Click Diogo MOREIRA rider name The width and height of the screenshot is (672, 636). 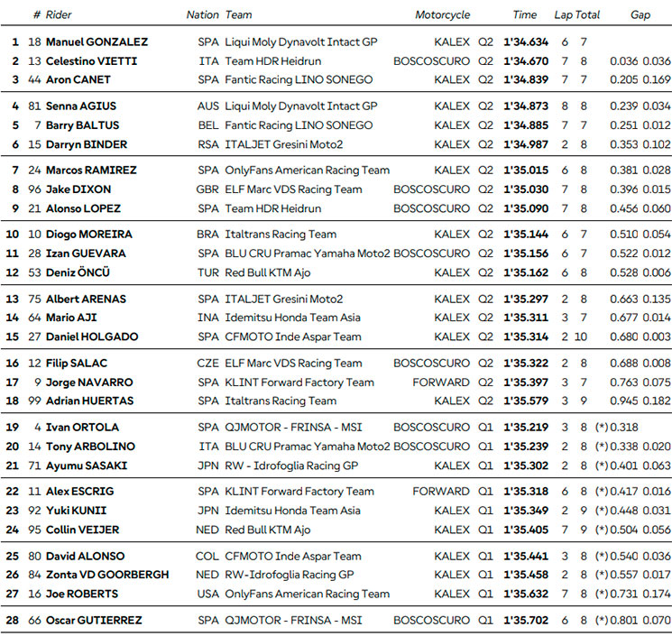(x=89, y=235)
